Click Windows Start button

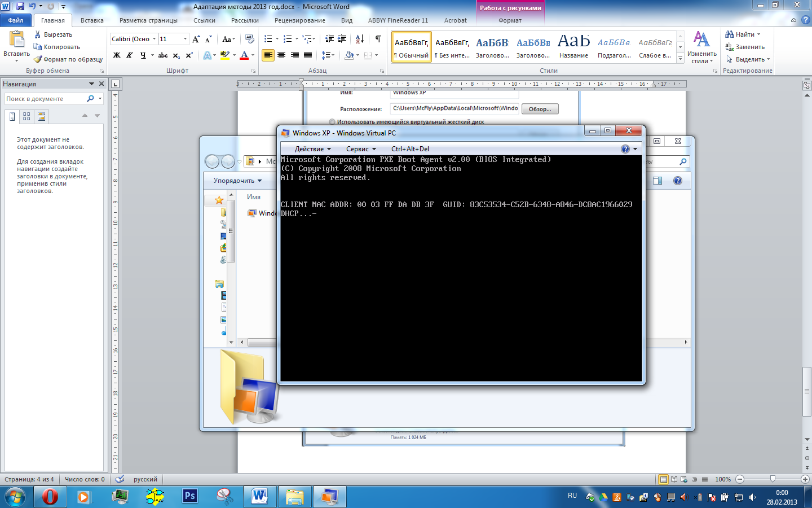point(15,497)
